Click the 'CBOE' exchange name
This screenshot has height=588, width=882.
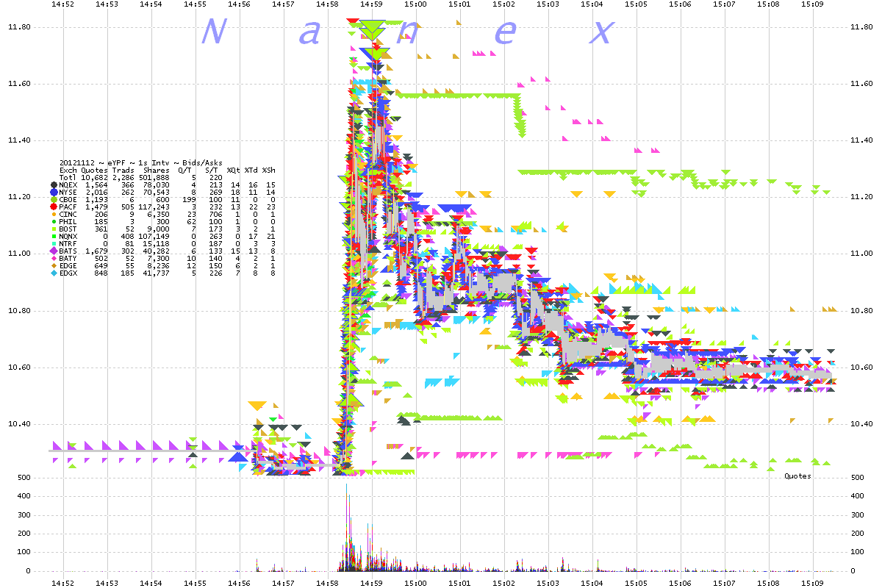click(x=68, y=199)
